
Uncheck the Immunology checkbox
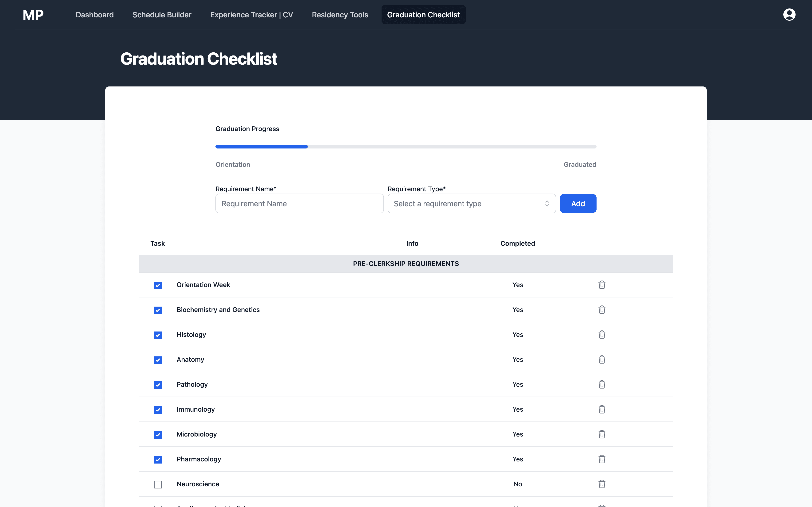158,410
